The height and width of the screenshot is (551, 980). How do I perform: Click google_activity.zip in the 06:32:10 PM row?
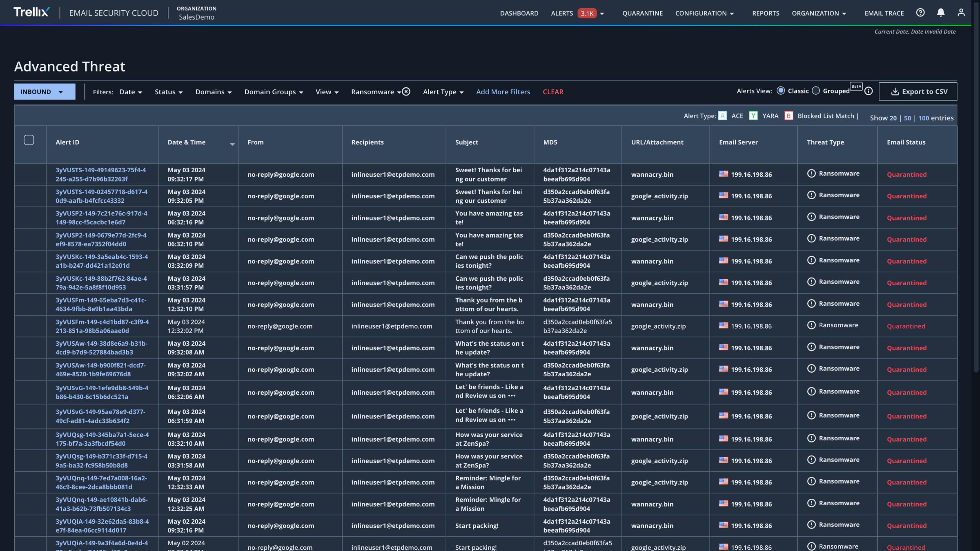pos(659,239)
